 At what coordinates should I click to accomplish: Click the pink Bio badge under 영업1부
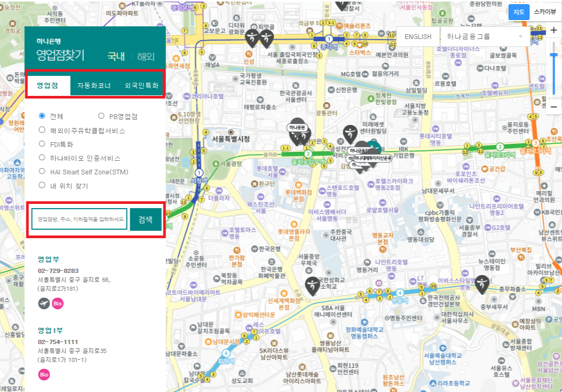coord(44,375)
